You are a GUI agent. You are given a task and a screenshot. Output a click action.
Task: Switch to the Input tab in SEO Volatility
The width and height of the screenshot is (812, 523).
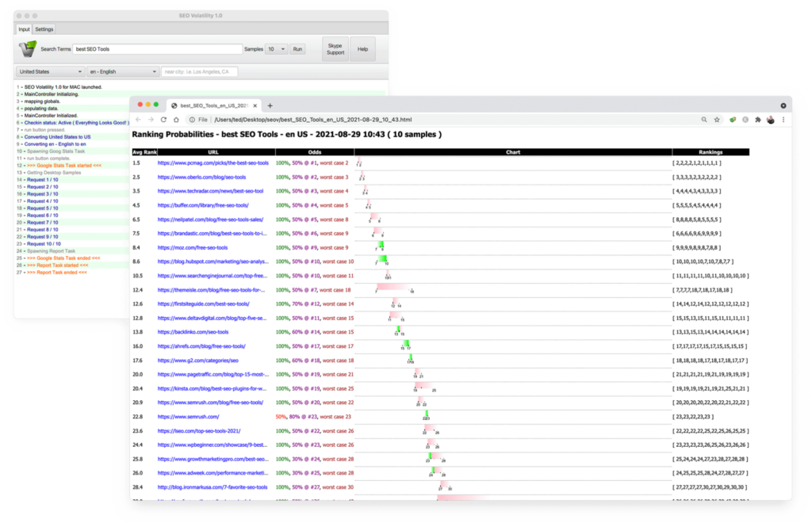24,29
